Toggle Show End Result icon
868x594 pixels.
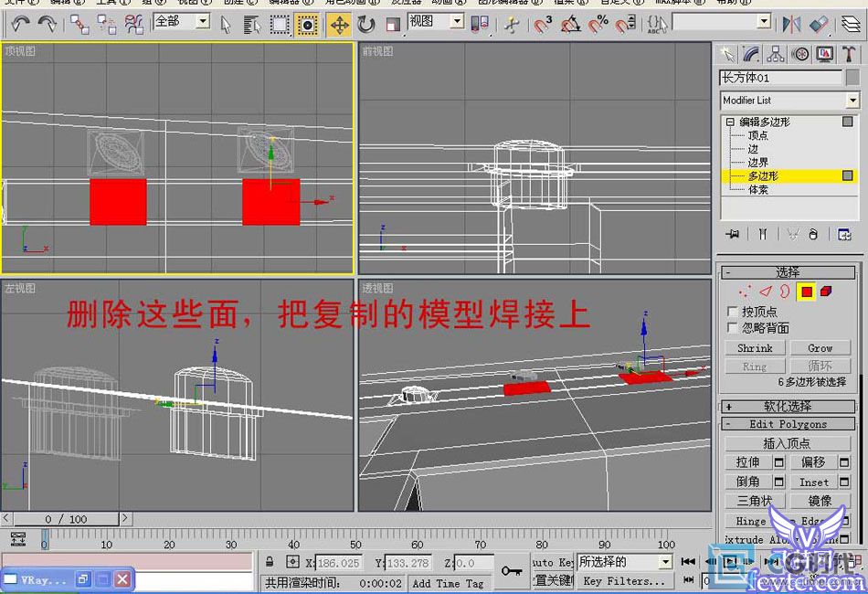coord(762,235)
